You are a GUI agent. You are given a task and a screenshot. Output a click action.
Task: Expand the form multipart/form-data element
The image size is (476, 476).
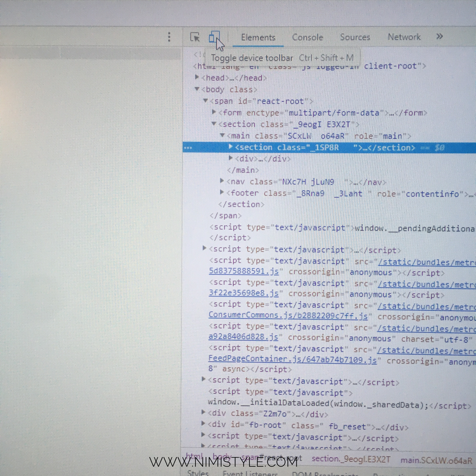coord(214,112)
